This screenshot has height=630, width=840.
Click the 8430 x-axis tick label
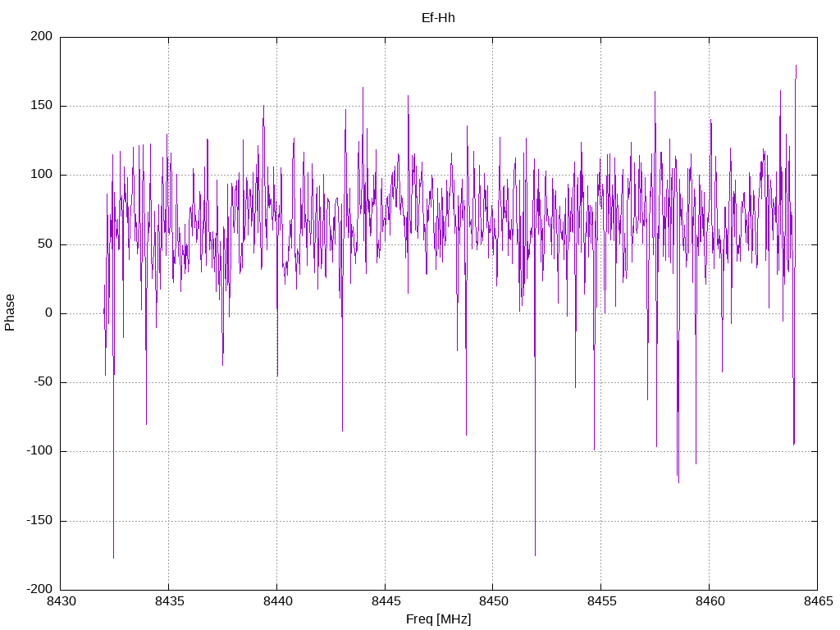coord(61,601)
